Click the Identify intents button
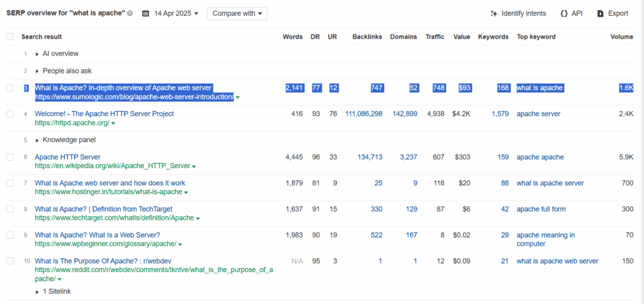 click(518, 14)
